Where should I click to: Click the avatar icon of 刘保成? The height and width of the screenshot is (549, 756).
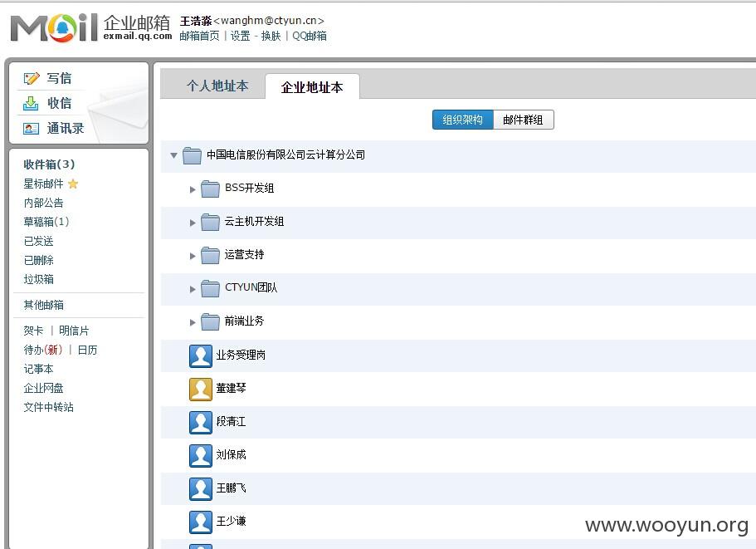coord(201,456)
